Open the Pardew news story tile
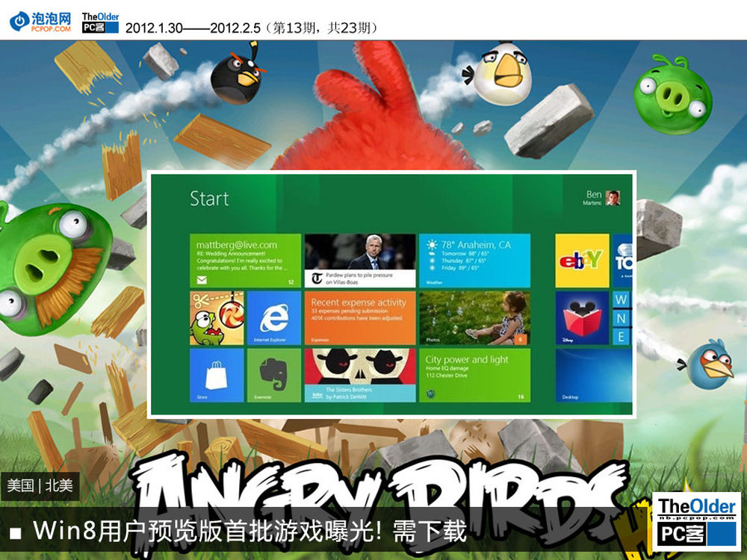747x560 pixels. (x=359, y=261)
